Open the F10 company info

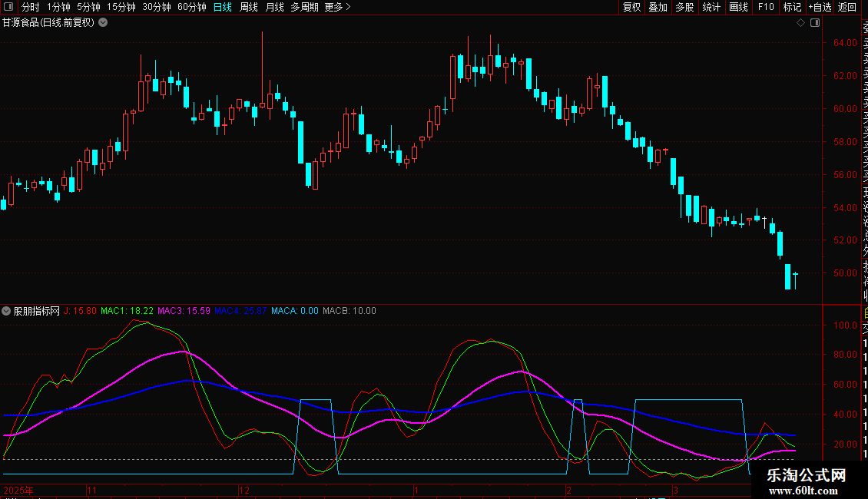tap(765, 7)
